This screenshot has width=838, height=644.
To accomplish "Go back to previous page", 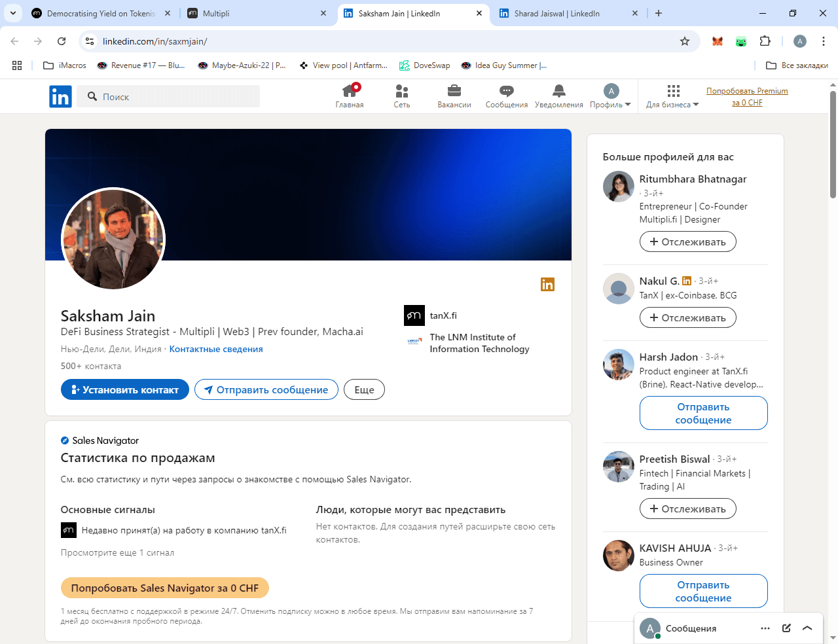I will click(14, 41).
